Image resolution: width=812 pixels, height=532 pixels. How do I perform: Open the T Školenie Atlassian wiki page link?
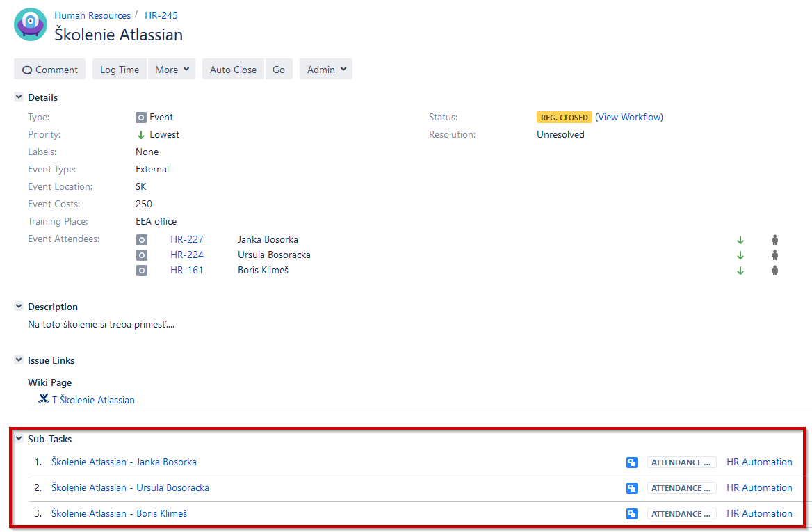click(x=93, y=400)
